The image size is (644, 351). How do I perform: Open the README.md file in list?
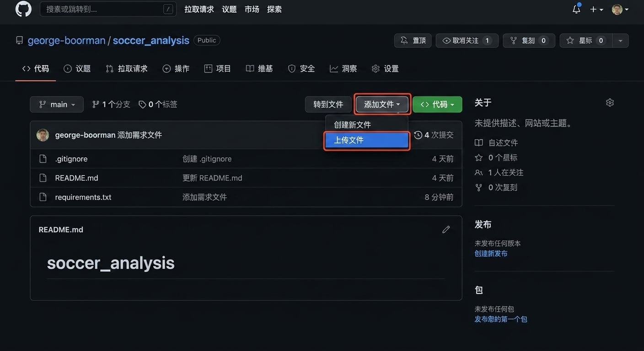[x=76, y=178]
